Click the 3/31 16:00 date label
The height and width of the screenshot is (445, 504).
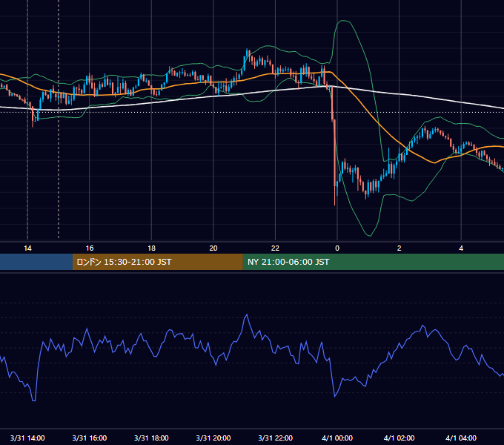coord(90,438)
